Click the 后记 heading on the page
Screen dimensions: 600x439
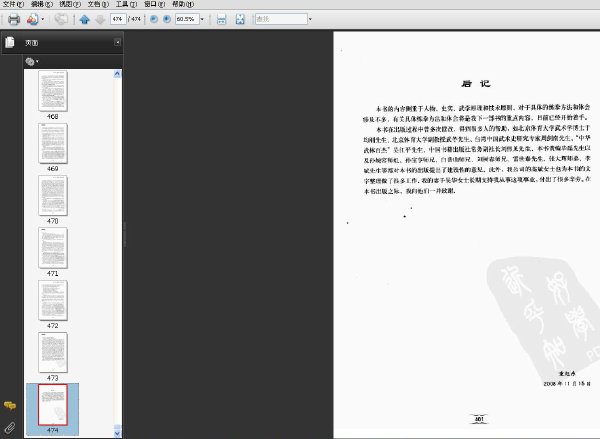[x=476, y=83]
